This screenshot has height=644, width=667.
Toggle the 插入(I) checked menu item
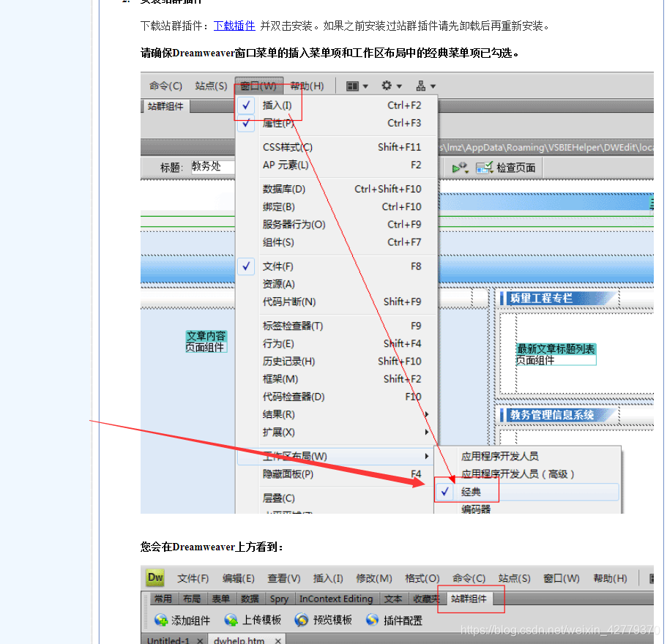338,105
